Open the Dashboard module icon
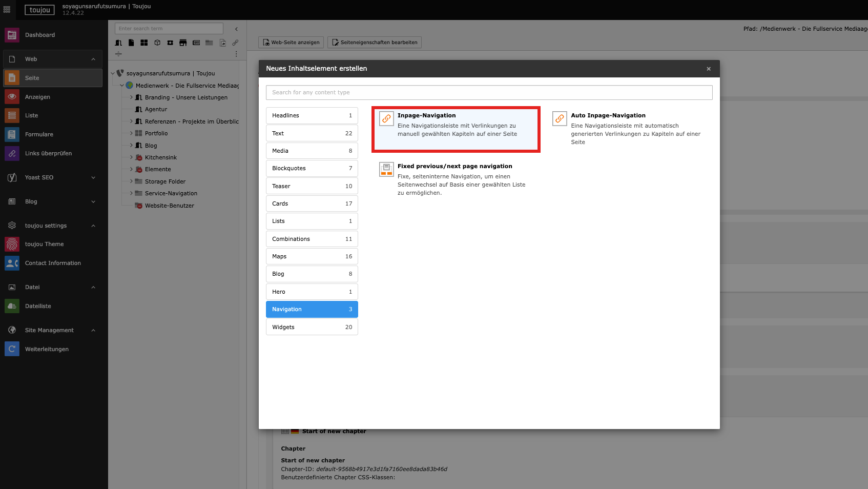The height and width of the screenshot is (489, 868). tap(12, 35)
